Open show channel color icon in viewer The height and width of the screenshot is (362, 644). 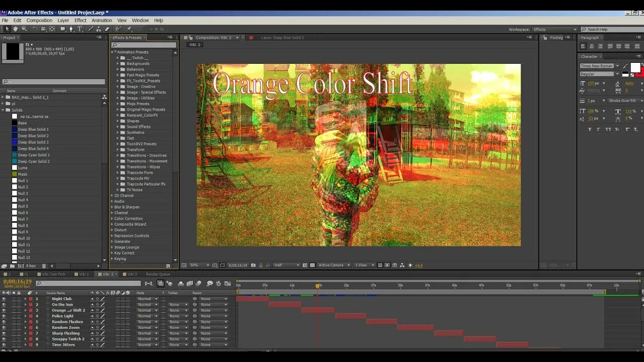(x=268, y=265)
